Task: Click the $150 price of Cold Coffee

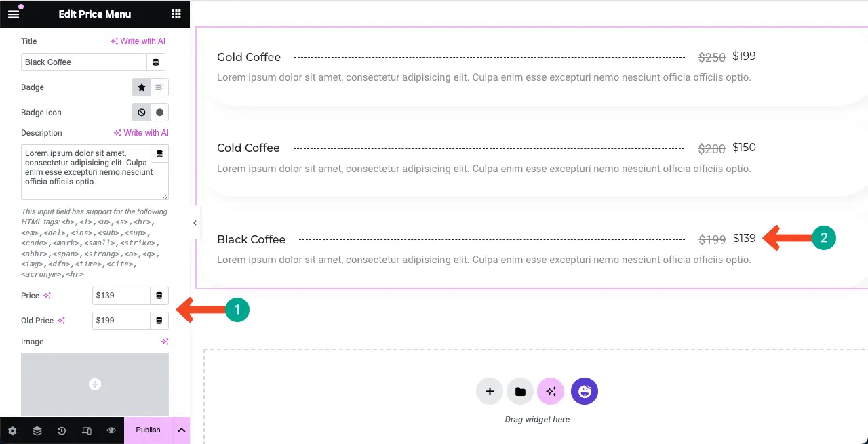Action: tap(744, 147)
